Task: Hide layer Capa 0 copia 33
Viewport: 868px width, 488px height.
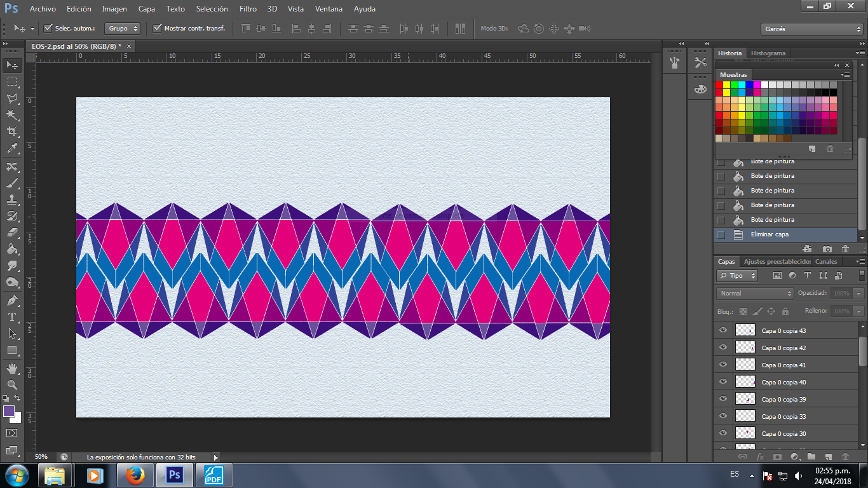Action: (722, 416)
